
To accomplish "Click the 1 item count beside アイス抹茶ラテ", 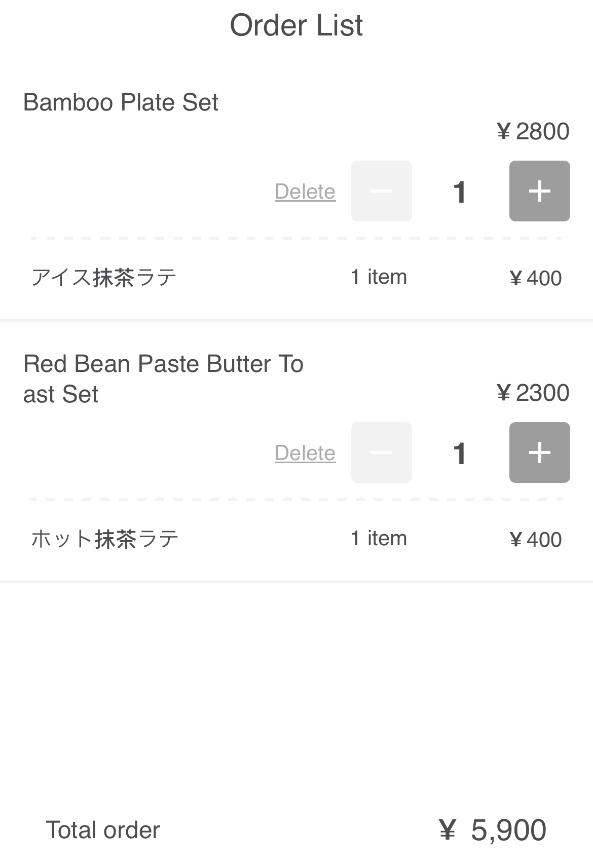I will [x=379, y=277].
